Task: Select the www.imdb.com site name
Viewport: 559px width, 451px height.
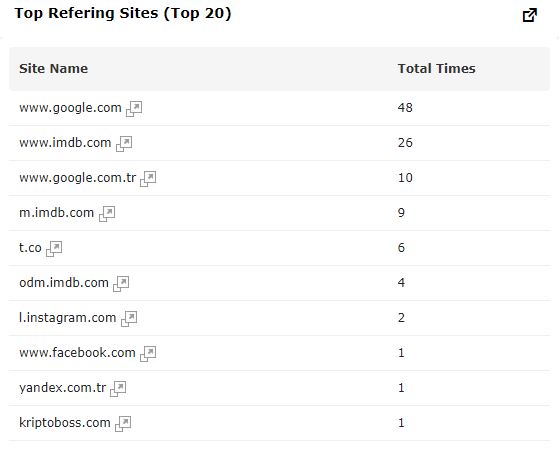Action: 65,143
